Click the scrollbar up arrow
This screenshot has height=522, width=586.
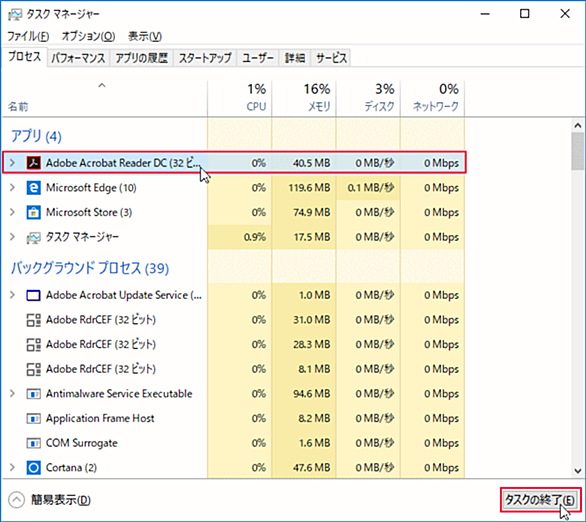[x=578, y=126]
